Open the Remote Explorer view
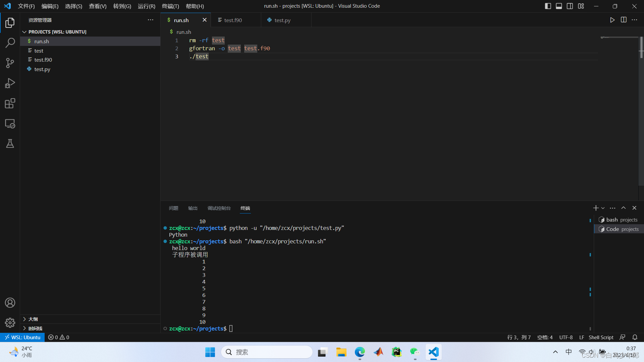The image size is (644, 362). pos(10,124)
